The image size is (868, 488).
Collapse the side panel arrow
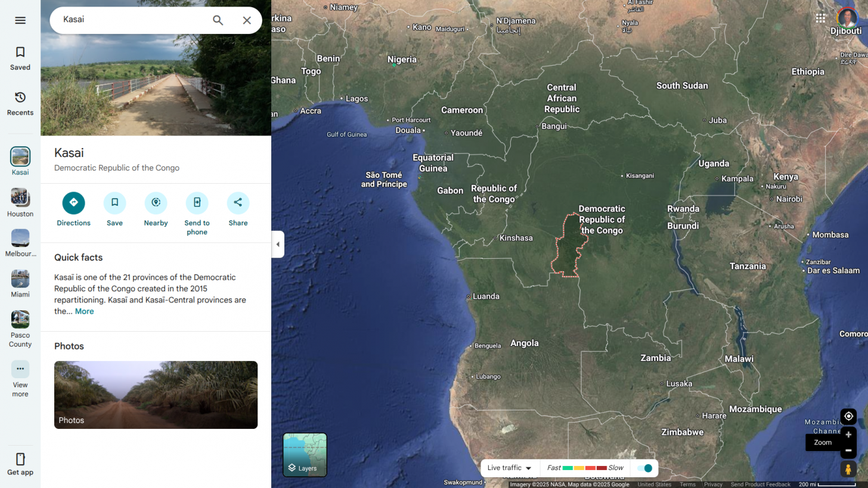pyautogui.click(x=278, y=245)
